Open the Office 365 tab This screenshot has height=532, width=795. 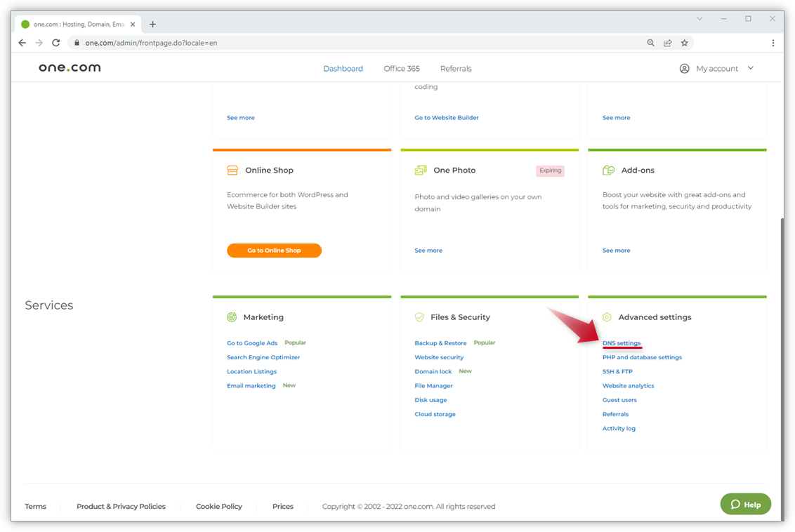tap(402, 68)
